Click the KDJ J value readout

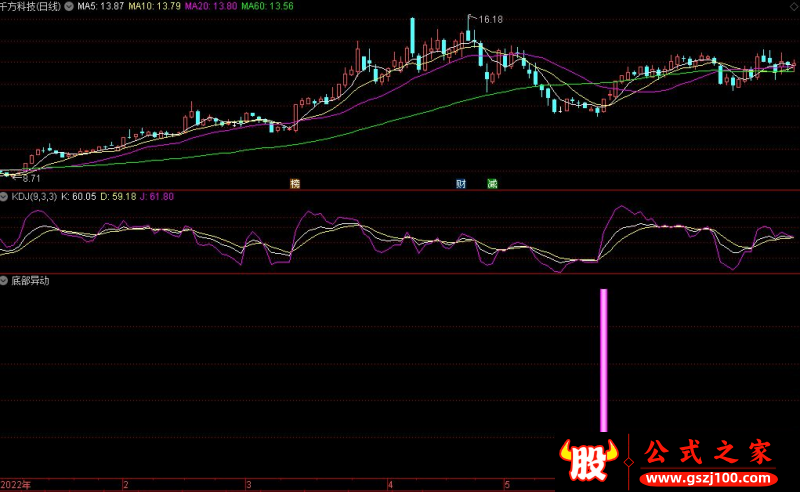[156, 196]
